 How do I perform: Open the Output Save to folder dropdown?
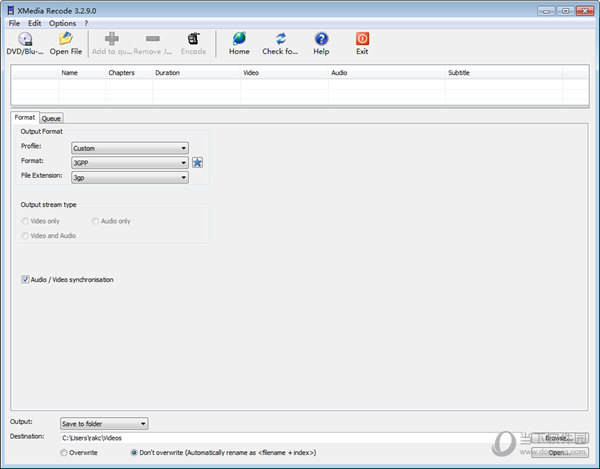[104, 423]
